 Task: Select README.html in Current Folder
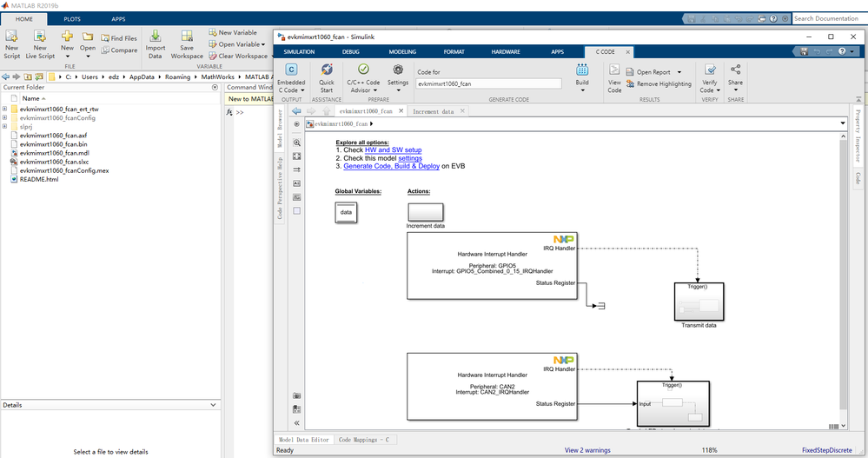tap(39, 179)
